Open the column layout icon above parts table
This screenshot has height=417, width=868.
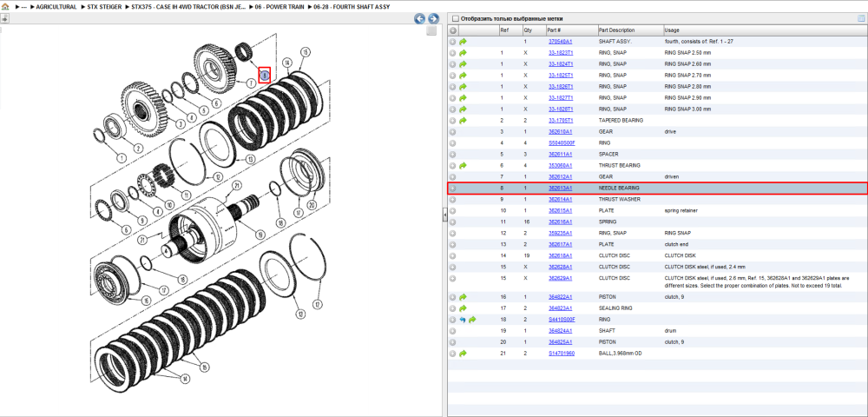(861, 18)
